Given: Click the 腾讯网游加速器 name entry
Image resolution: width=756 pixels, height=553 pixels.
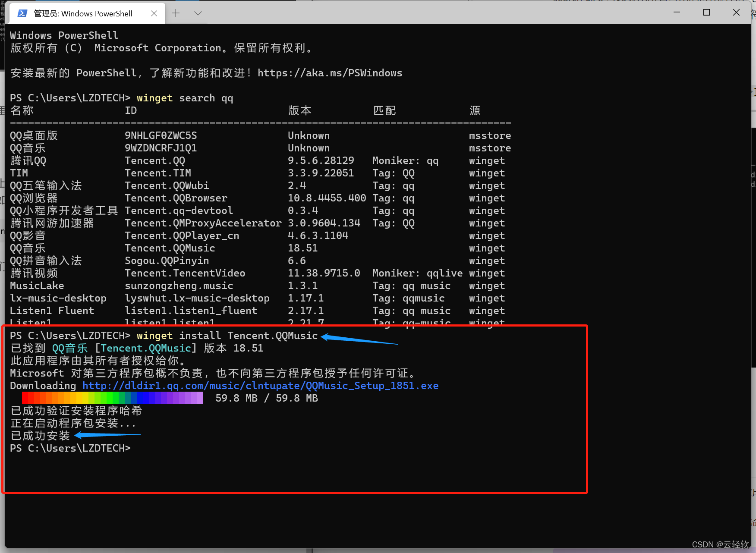Looking at the screenshot, I should click(52, 223).
